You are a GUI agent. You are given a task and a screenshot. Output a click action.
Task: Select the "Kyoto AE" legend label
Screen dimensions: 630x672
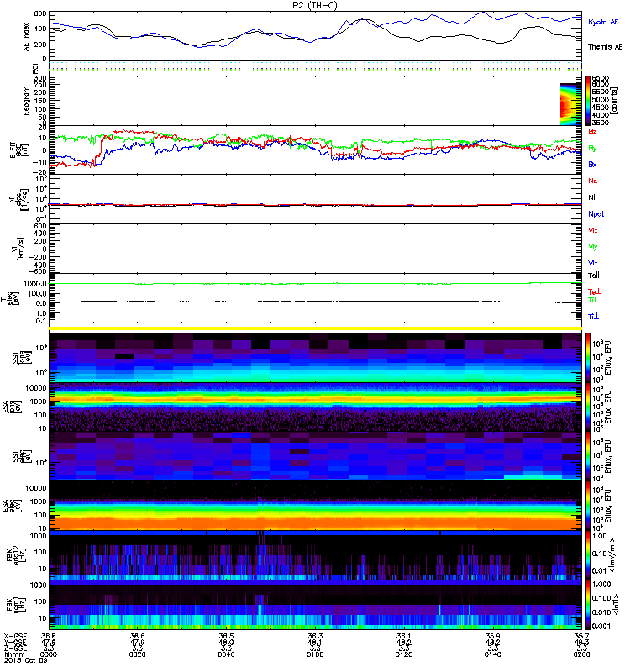603,22
